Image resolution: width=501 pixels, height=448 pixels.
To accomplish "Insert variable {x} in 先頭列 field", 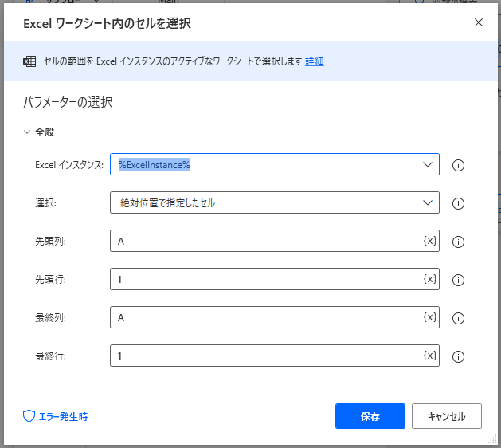I will (x=429, y=241).
